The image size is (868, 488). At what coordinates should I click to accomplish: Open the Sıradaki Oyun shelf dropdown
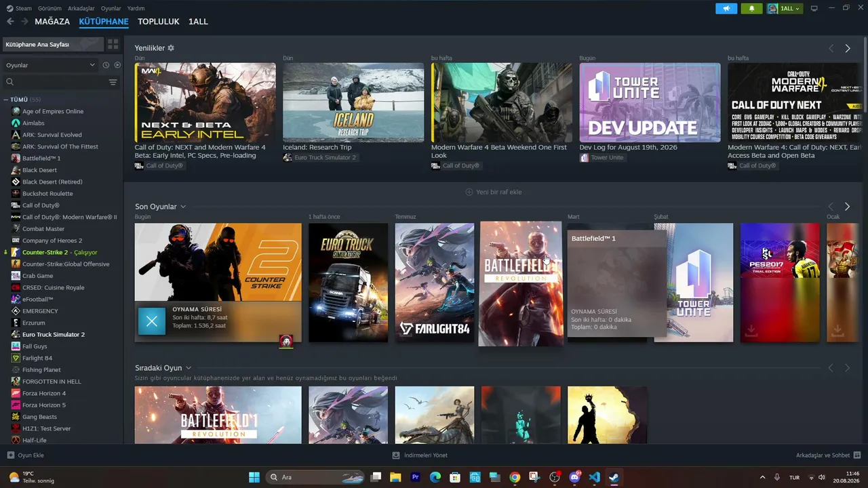point(189,368)
